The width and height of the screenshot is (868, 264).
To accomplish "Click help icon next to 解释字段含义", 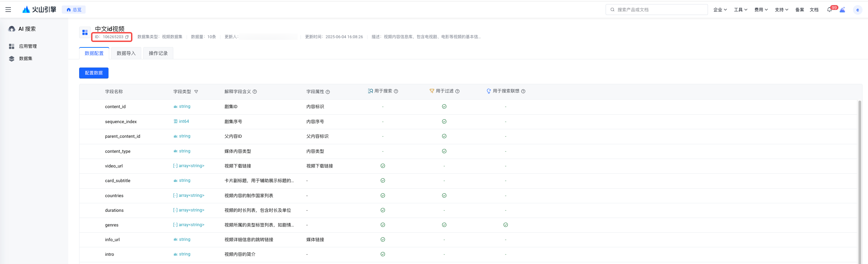I will click(255, 92).
